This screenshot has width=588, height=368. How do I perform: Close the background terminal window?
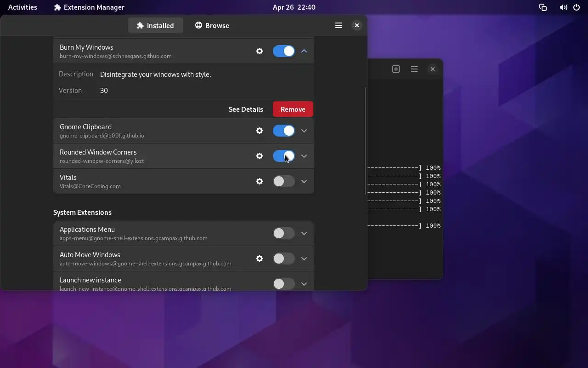[432, 69]
